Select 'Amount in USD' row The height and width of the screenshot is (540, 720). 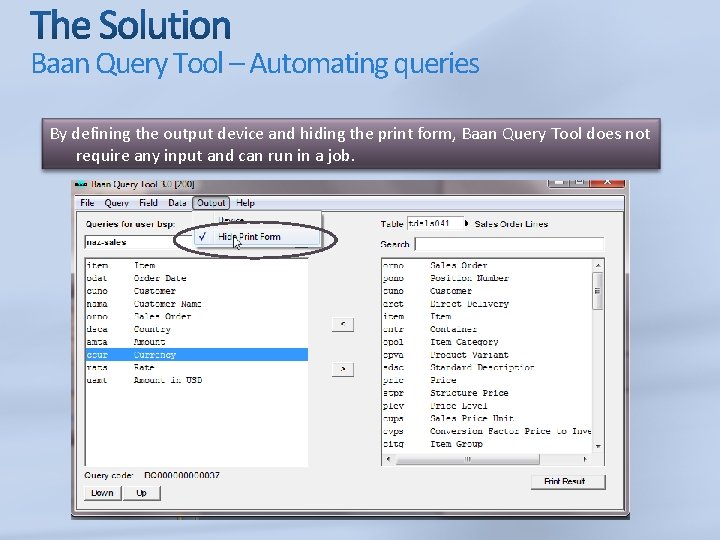point(197,380)
